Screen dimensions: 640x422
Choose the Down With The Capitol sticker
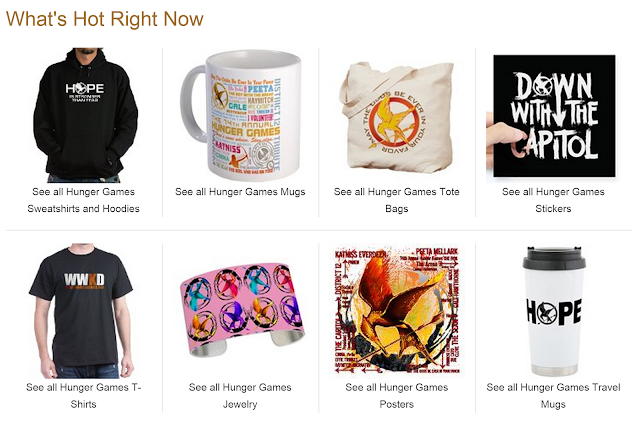pyautogui.click(x=551, y=116)
